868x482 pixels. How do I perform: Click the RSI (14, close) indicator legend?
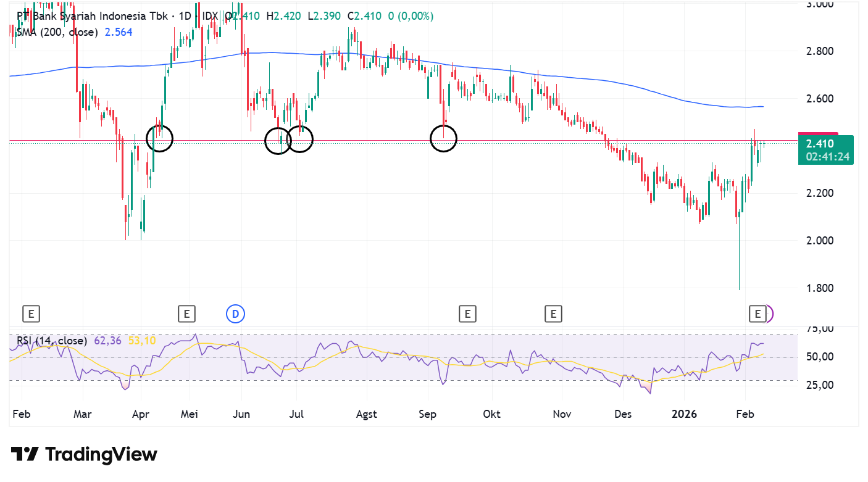pyautogui.click(x=52, y=341)
